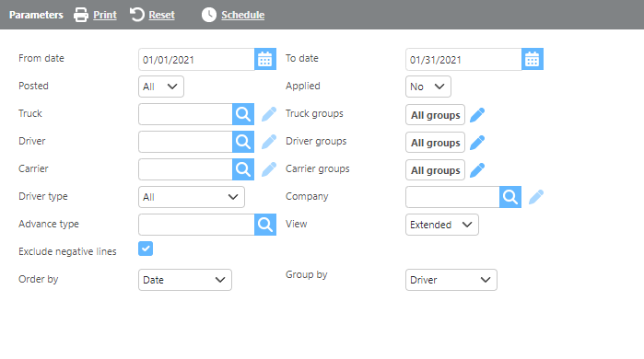This screenshot has height=359, width=644.
Task: Expand the Posted dropdown
Action: click(161, 87)
